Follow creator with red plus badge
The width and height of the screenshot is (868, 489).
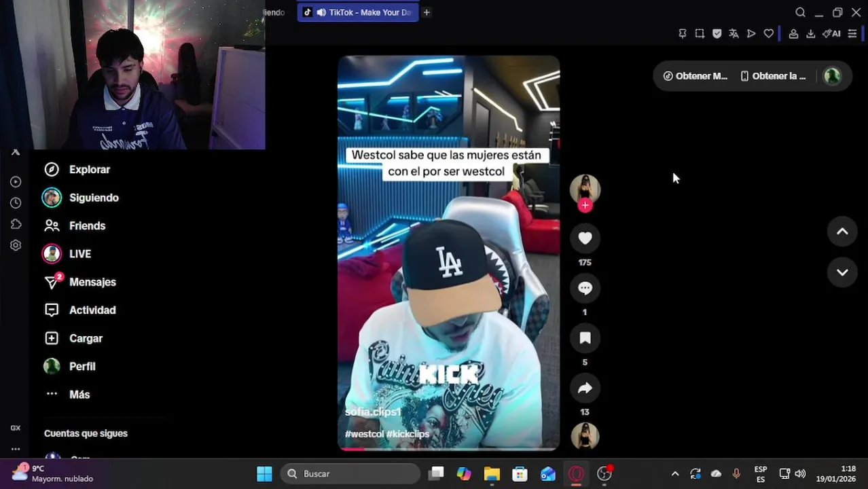coord(585,206)
